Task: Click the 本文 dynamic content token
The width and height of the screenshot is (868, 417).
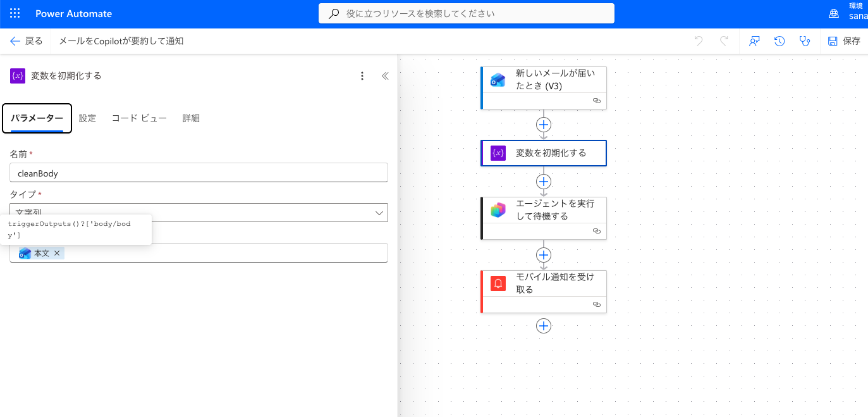Action: [42, 253]
